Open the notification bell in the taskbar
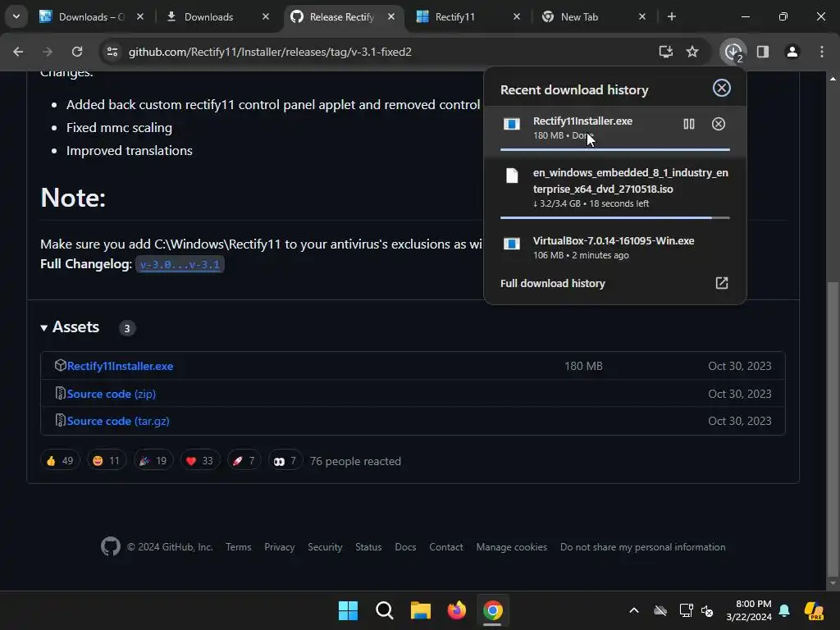Image resolution: width=840 pixels, height=630 pixels. 784,610
